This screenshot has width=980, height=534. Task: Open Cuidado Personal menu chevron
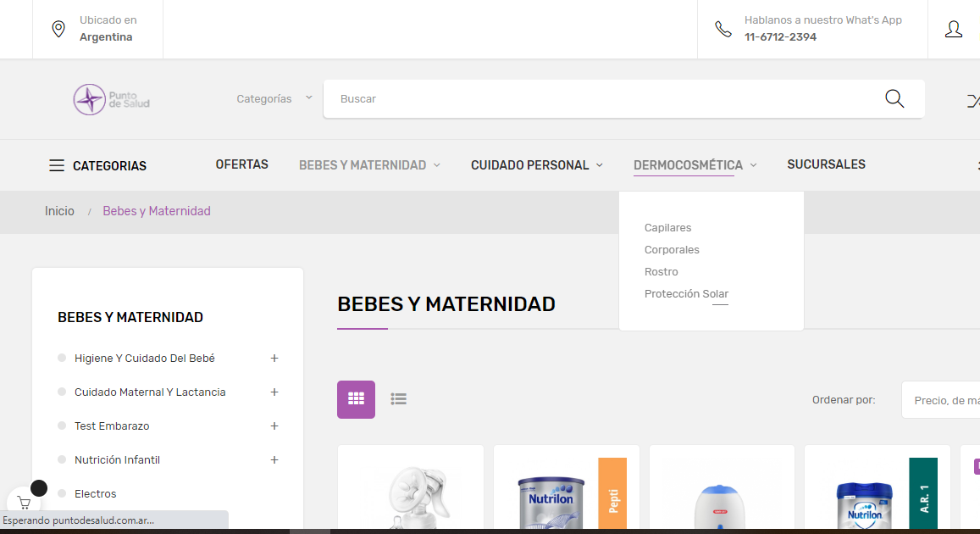pos(600,165)
